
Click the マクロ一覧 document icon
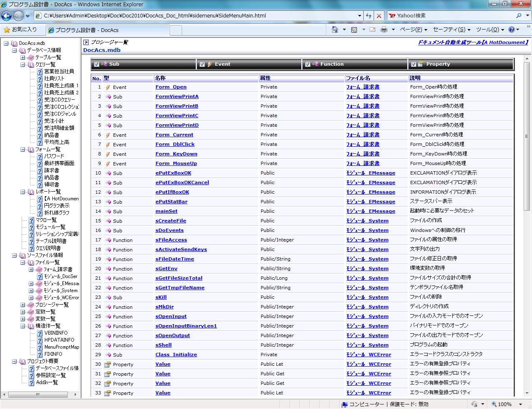[32, 220]
